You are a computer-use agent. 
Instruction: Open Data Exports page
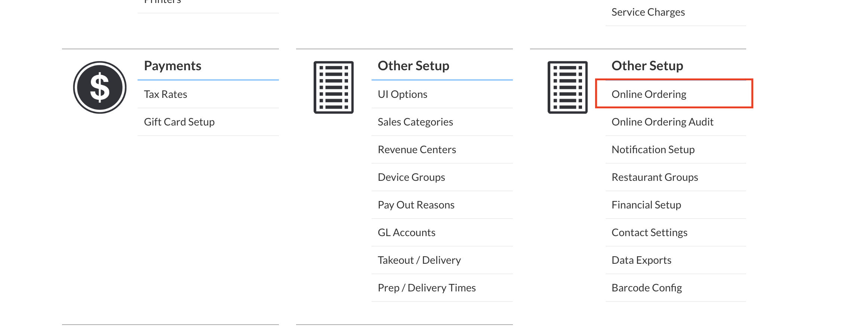click(641, 260)
